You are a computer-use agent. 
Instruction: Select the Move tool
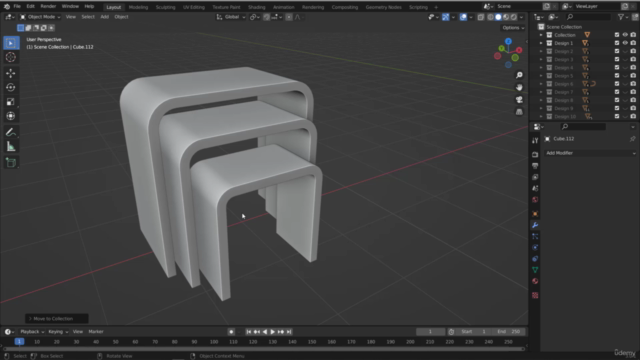(x=11, y=73)
